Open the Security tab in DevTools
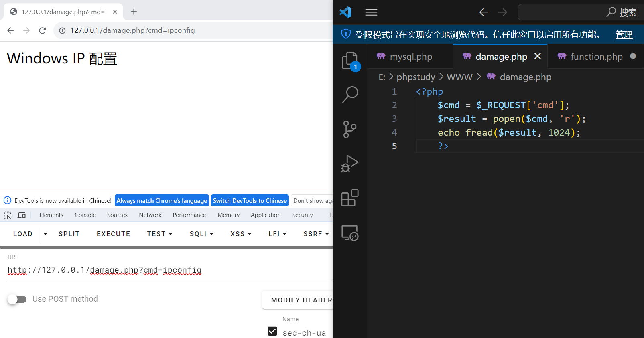Screen dimensions: 644x338 pos(303,215)
